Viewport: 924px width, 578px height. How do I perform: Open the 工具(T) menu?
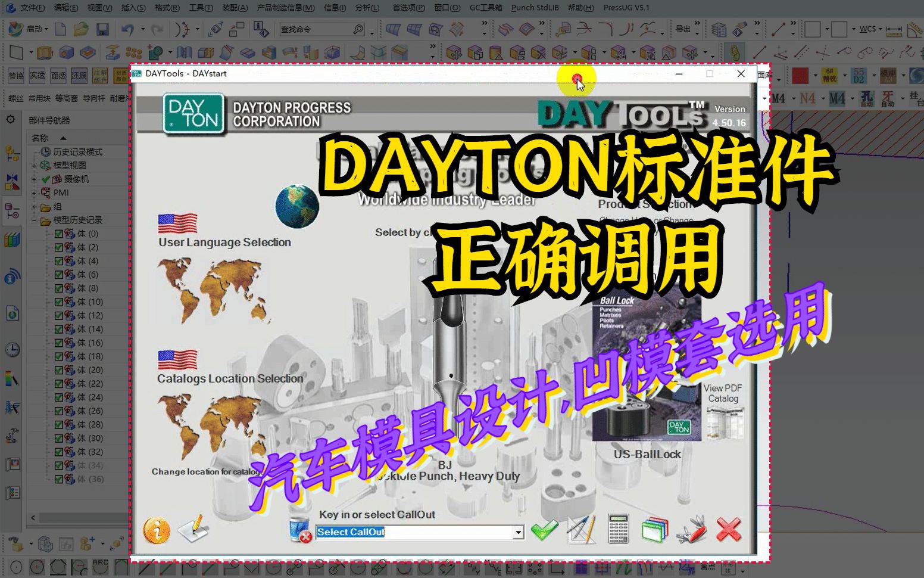point(201,8)
